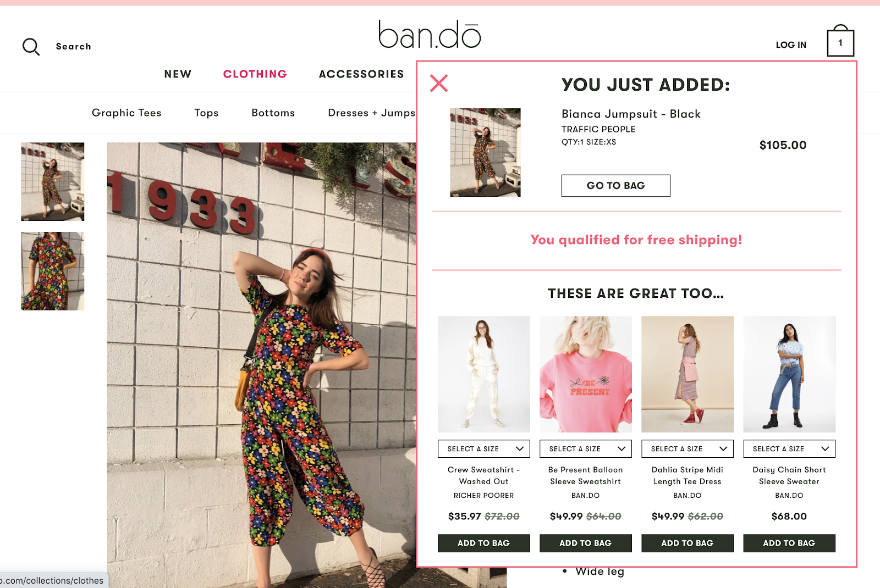Open the Be Present Balloon Sleeve Sweatshirt image
The image size is (880, 588).
click(586, 374)
